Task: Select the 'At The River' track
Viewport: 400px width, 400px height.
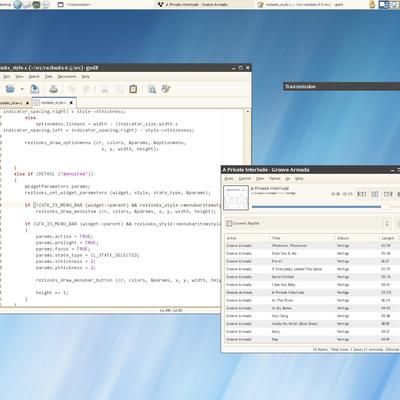Action: click(311, 300)
